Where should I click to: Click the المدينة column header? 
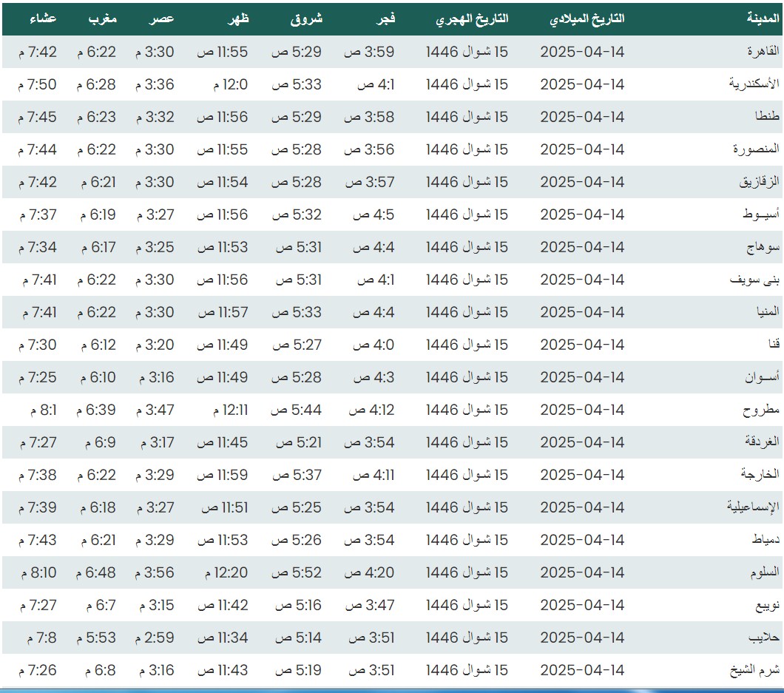point(762,19)
